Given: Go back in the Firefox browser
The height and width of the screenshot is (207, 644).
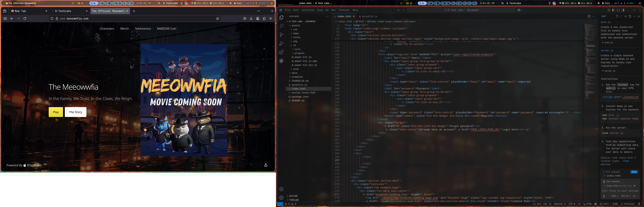Looking at the screenshot, I should pyautogui.click(x=12, y=18).
